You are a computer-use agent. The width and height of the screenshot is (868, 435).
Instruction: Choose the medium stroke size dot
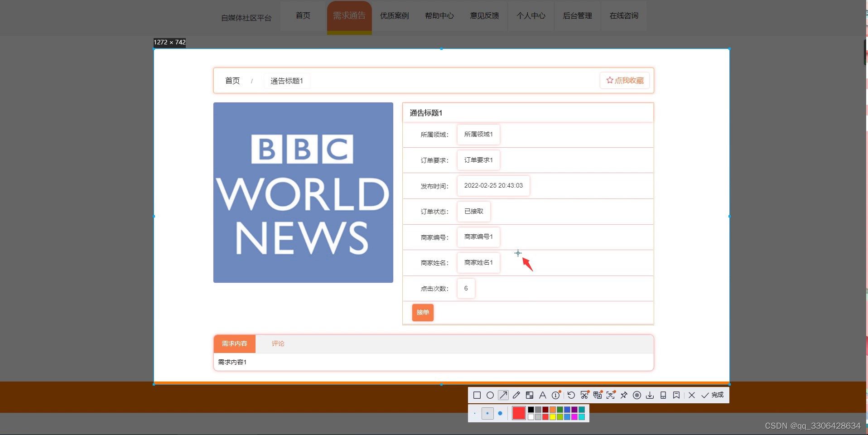(487, 413)
